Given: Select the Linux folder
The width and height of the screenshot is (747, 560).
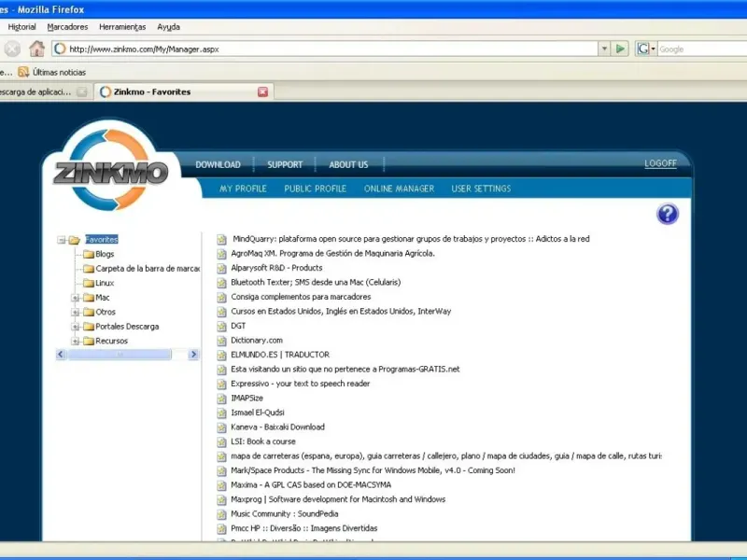Looking at the screenshot, I should click(x=105, y=283).
